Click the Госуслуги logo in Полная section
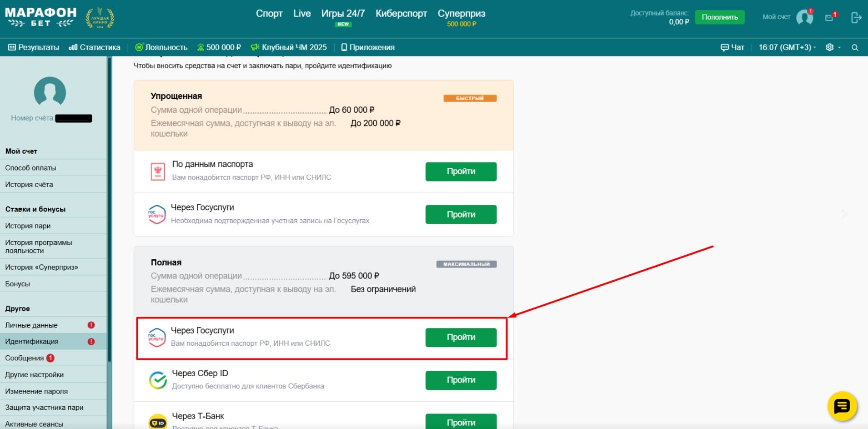This screenshot has height=429, width=868. (x=157, y=338)
